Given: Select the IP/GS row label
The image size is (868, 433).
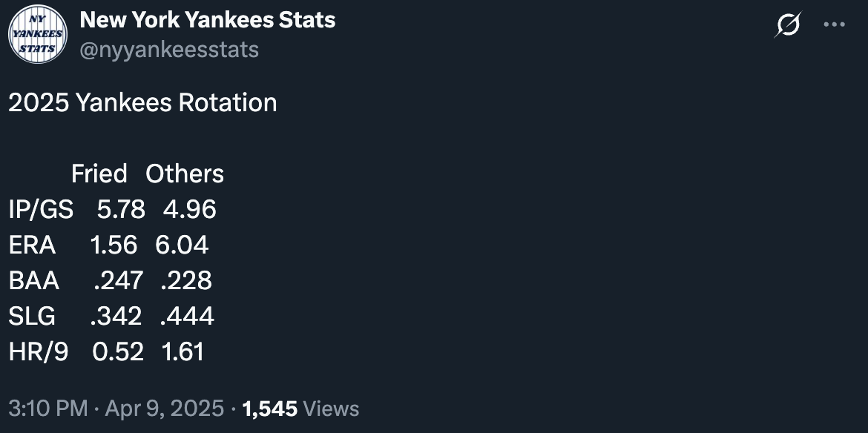Looking at the screenshot, I should [x=41, y=210].
